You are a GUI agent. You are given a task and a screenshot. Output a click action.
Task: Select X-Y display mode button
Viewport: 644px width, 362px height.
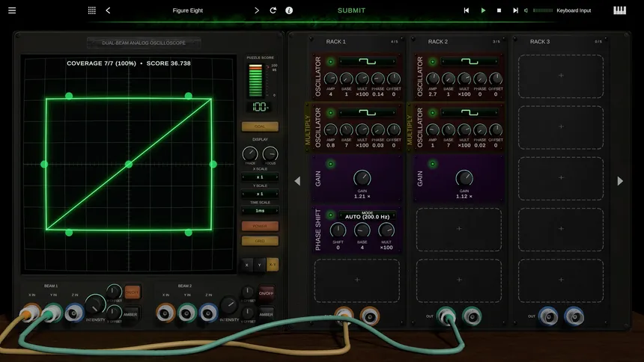pos(273,265)
